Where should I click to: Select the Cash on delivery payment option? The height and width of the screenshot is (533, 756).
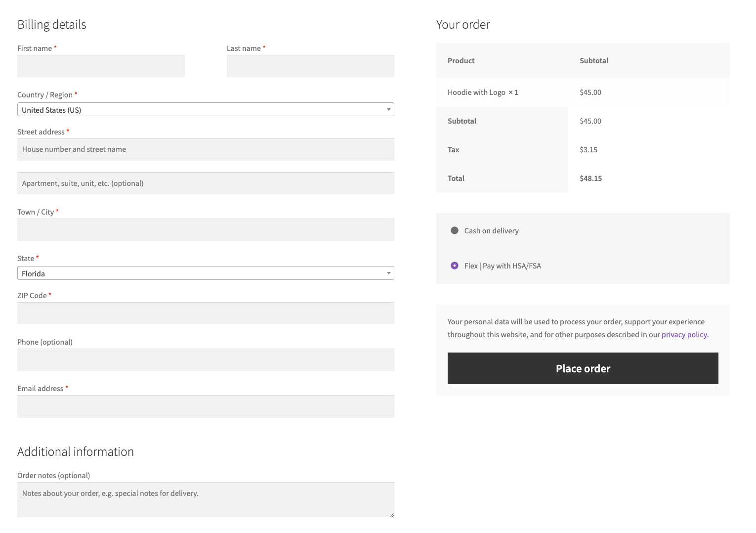(x=455, y=230)
